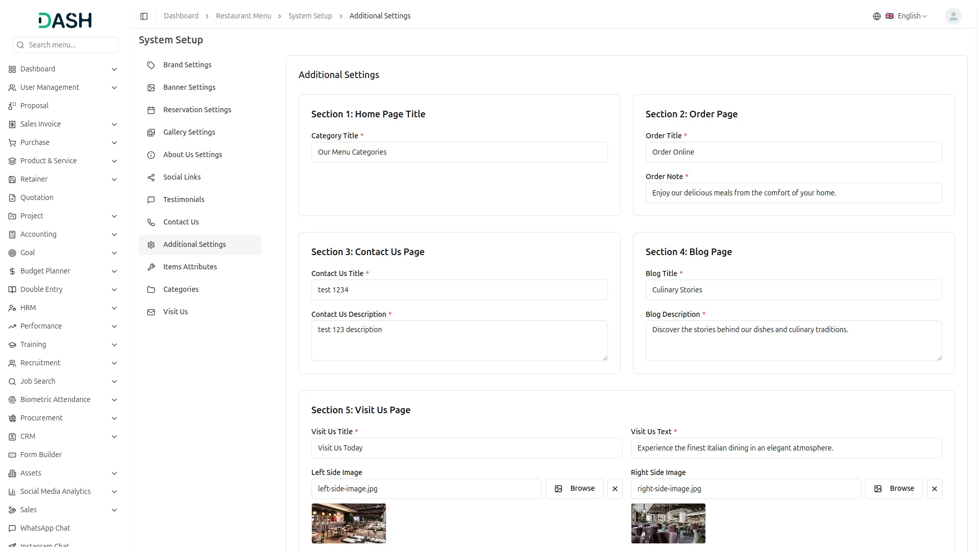Expand the HRM menu chevron
Image resolution: width=980 pixels, height=551 pixels.
(114, 308)
